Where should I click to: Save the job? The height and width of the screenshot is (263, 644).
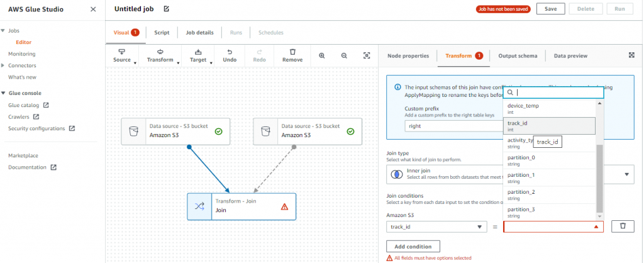pos(551,9)
